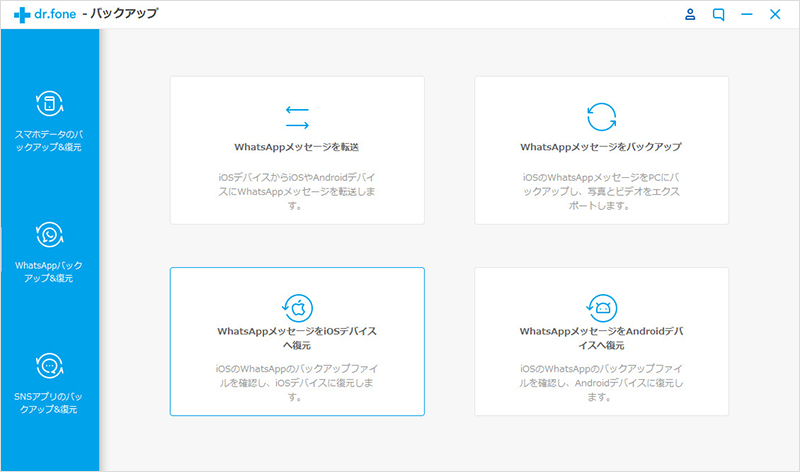The image size is (800, 472).
Task: Click the Android restore icon
Action: click(x=602, y=308)
